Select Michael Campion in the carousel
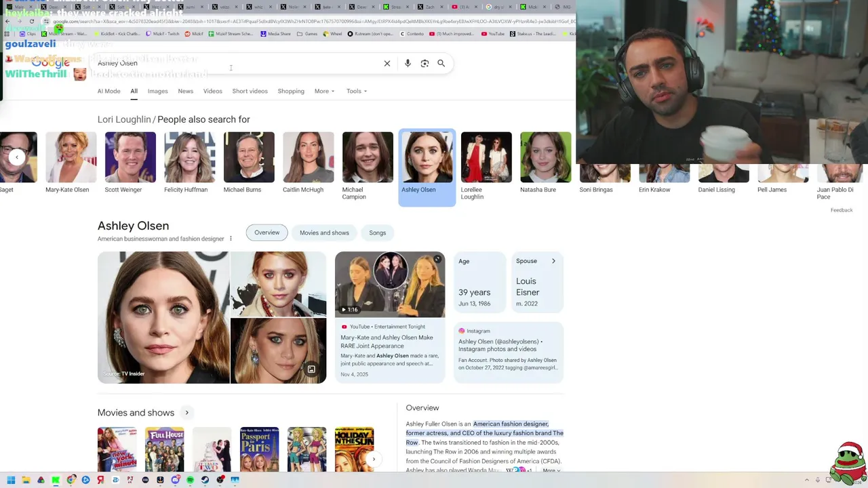 pyautogui.click(x=368, y=166)
